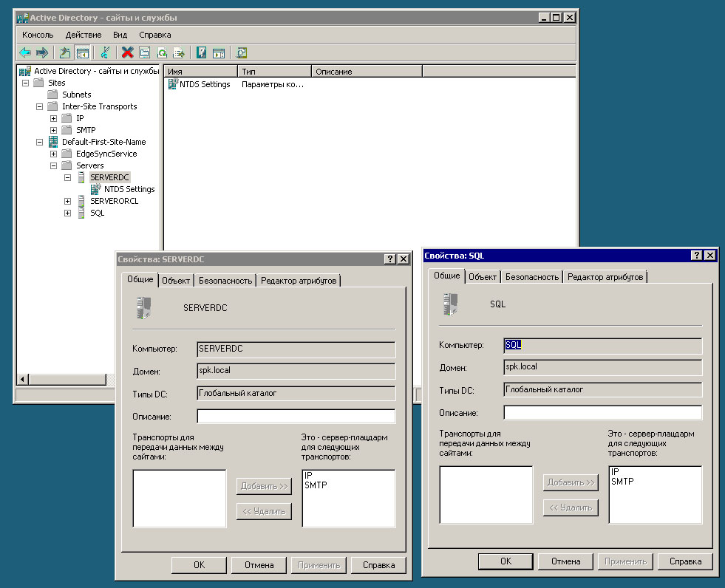Image resolution: width=725 pixels, height=588 pixels.
Task: Click the Описание column header
Action: pos(367,72)
